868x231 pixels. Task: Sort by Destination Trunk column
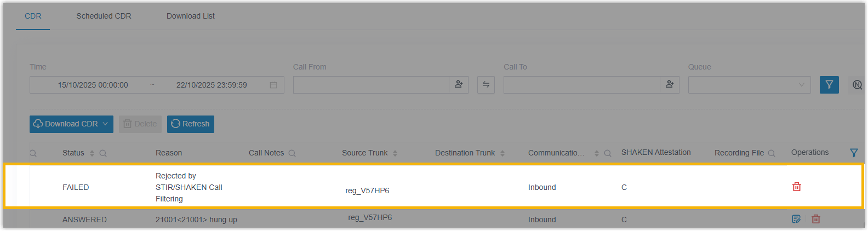coord(502,153)
